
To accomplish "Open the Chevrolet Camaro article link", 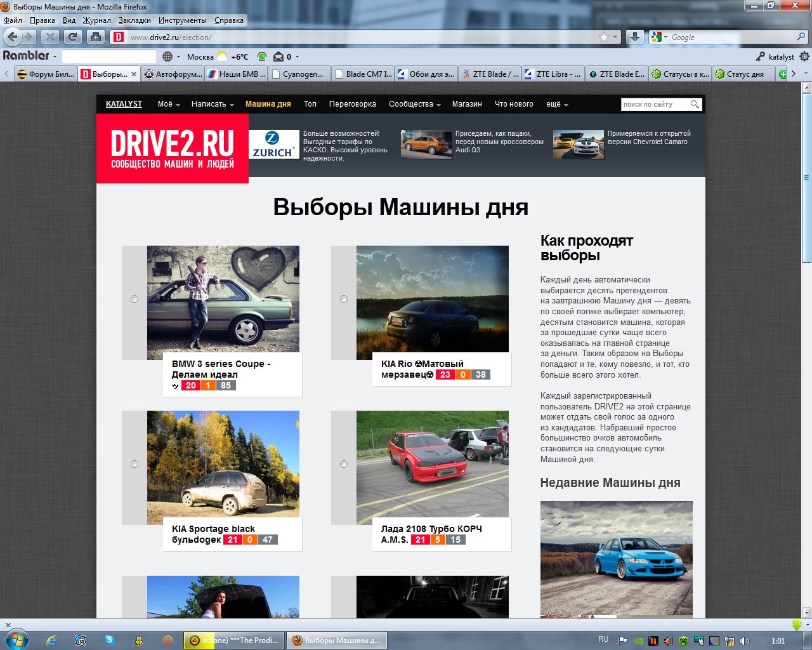I will (x=649, y=138).
